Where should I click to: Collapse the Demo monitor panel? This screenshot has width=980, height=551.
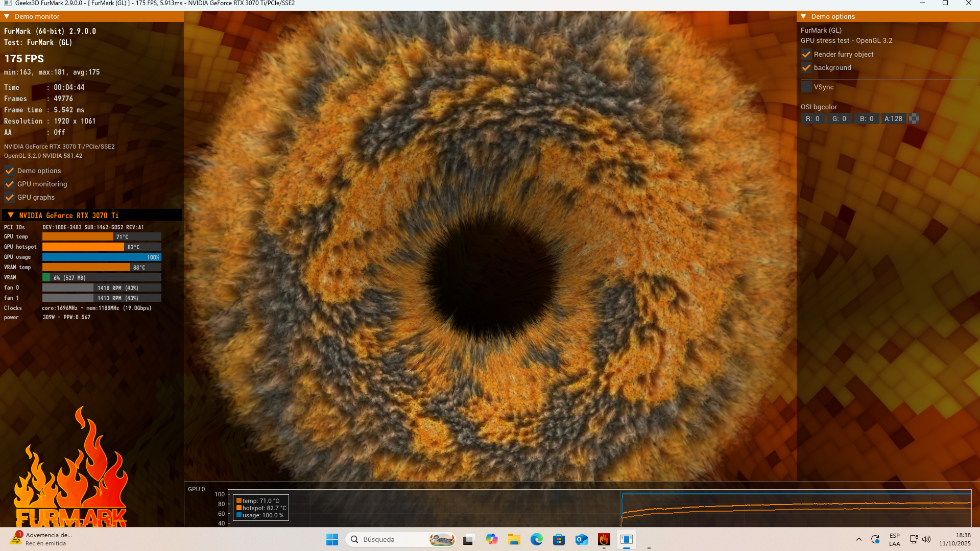[7, 16]
